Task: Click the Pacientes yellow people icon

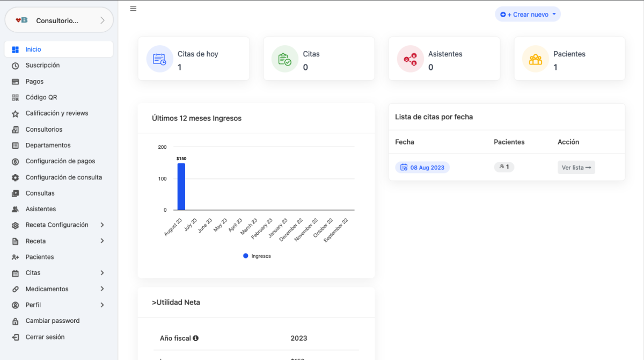Action: (536, 59)
